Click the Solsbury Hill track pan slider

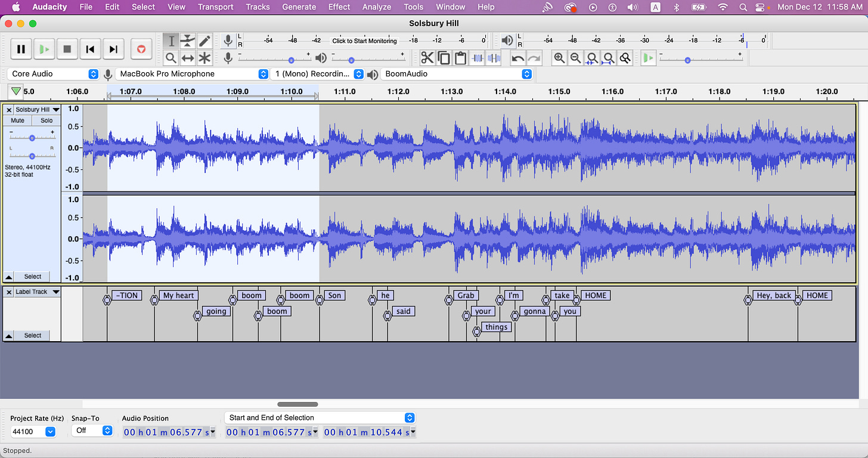point(32,153)
